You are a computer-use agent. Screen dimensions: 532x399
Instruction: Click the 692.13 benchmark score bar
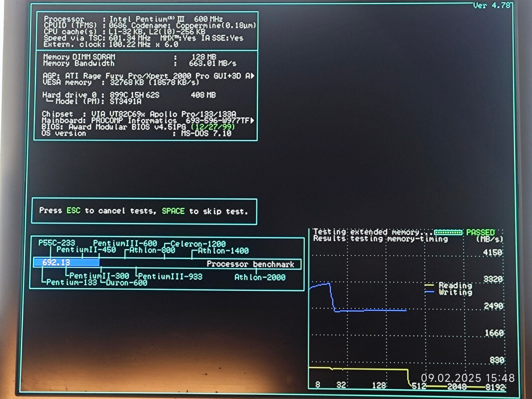[66, 262]
